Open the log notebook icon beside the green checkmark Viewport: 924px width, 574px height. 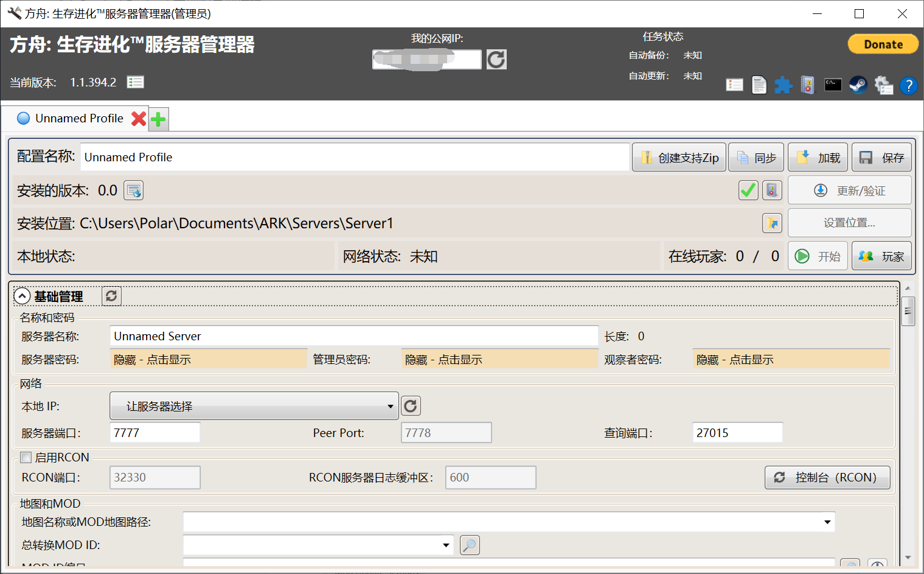coord(772,191)
